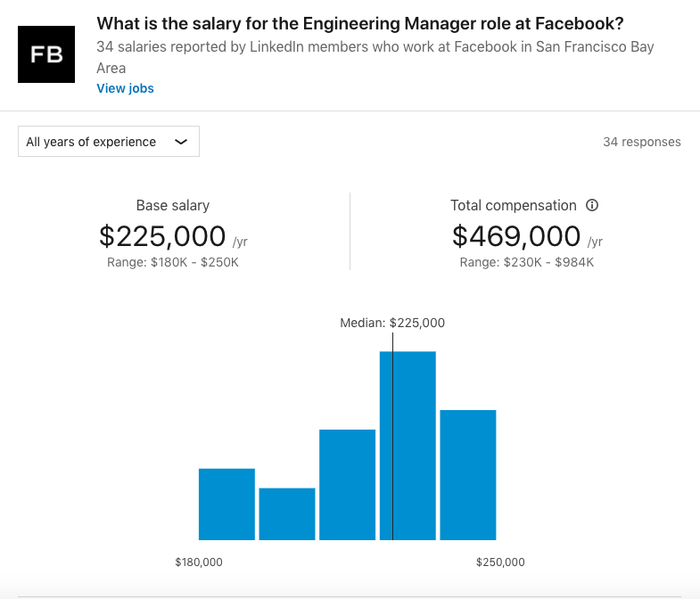The image size is (700, 599).
Task: Open the View jobs link
Action: [125, 88]
